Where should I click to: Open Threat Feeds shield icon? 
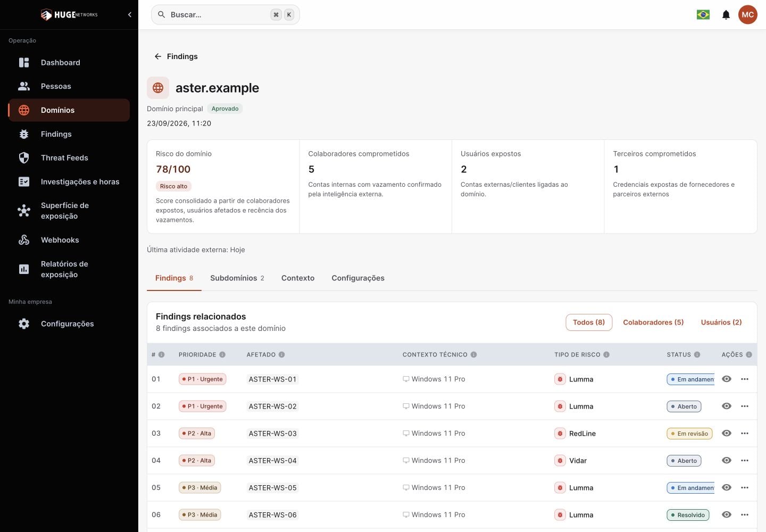[x=24, y=157]
